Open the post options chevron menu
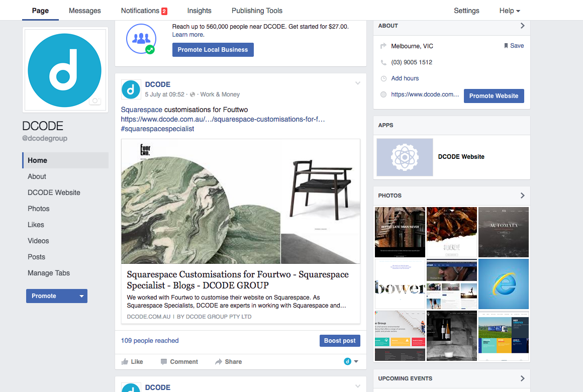583x392 pixels. (358, 83)
